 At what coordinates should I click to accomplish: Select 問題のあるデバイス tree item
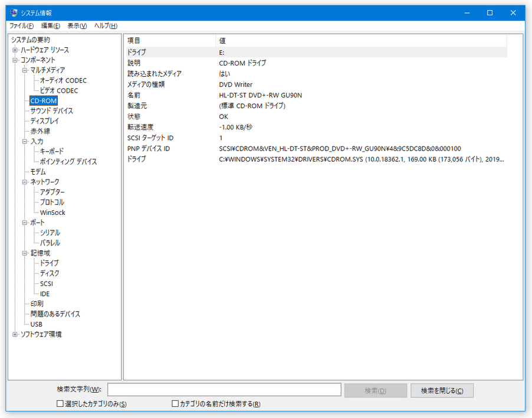click(55, 314)
